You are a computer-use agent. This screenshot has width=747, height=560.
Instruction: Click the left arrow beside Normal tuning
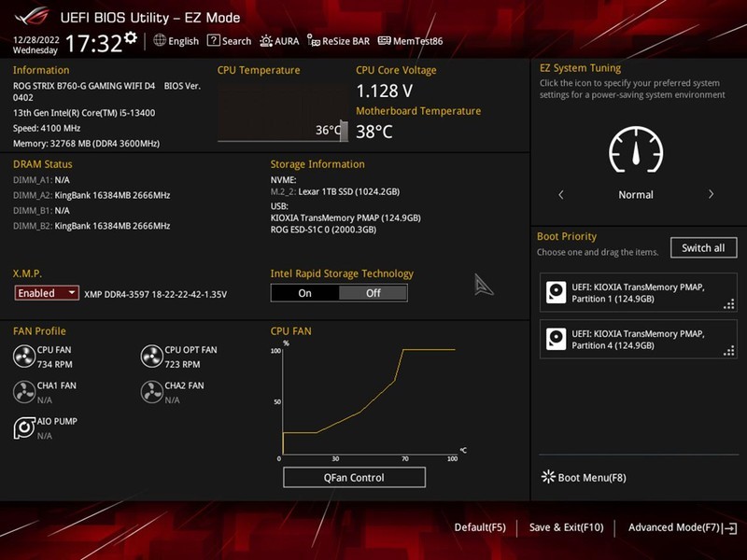pyautogui.click(x=561, y=194)
